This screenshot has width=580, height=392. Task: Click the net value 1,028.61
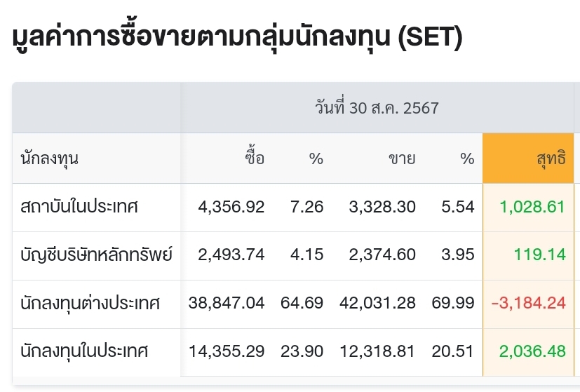[x=532, y=207]
